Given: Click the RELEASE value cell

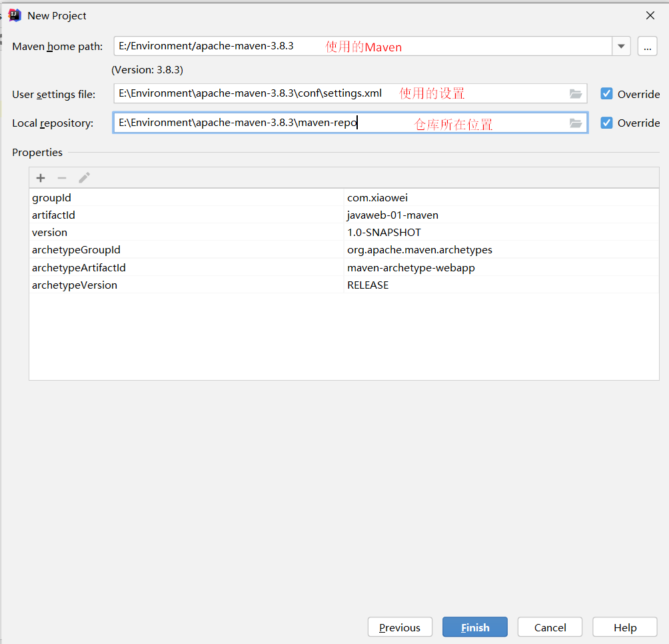Looking at the screenshot, I should (x=501, y=285).
